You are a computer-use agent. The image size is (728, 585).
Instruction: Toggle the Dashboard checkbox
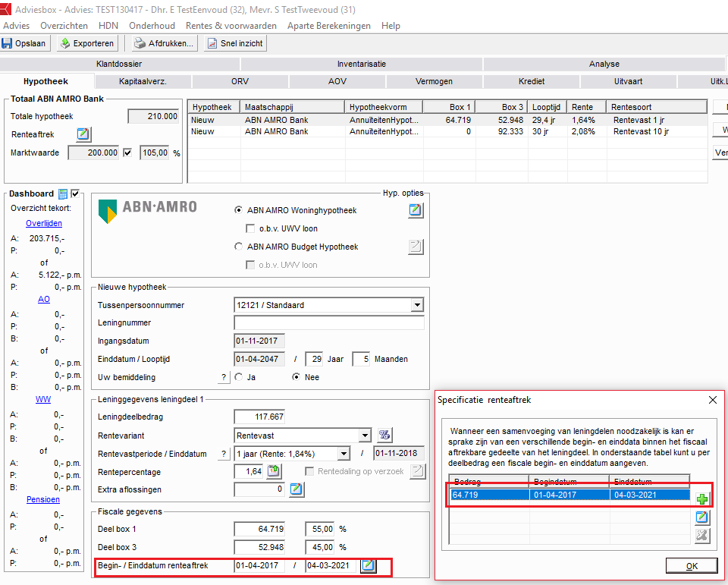point(75,193)
